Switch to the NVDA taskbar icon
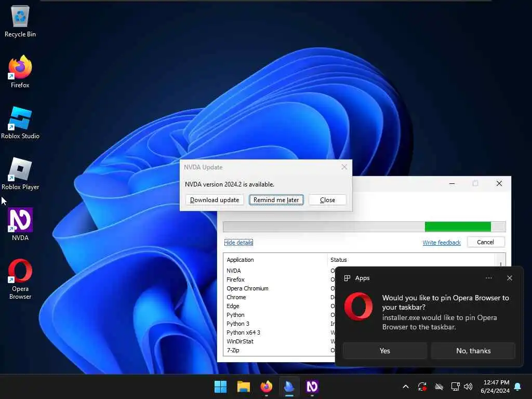532x399 pixels. coord(312,387)
